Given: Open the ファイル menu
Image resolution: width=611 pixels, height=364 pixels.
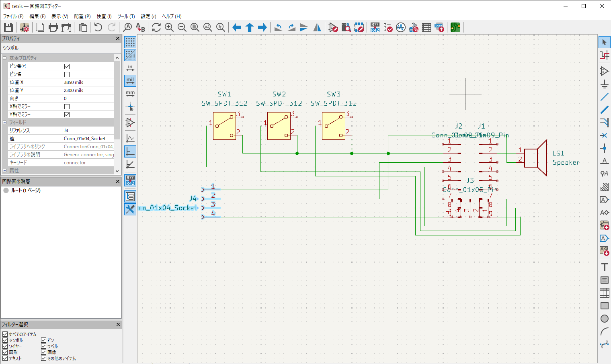Looking at the screenshot, I should (13, 16).
